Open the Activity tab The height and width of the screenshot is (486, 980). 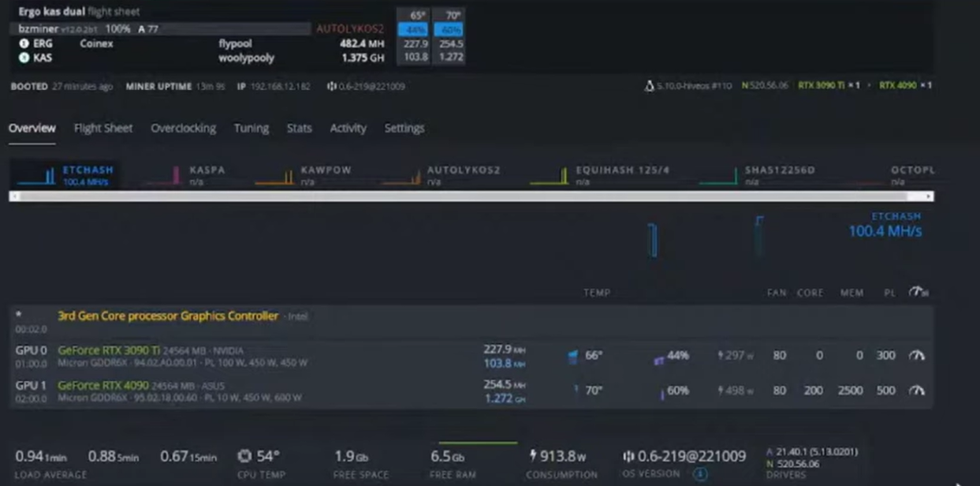[x=348, y=128]
